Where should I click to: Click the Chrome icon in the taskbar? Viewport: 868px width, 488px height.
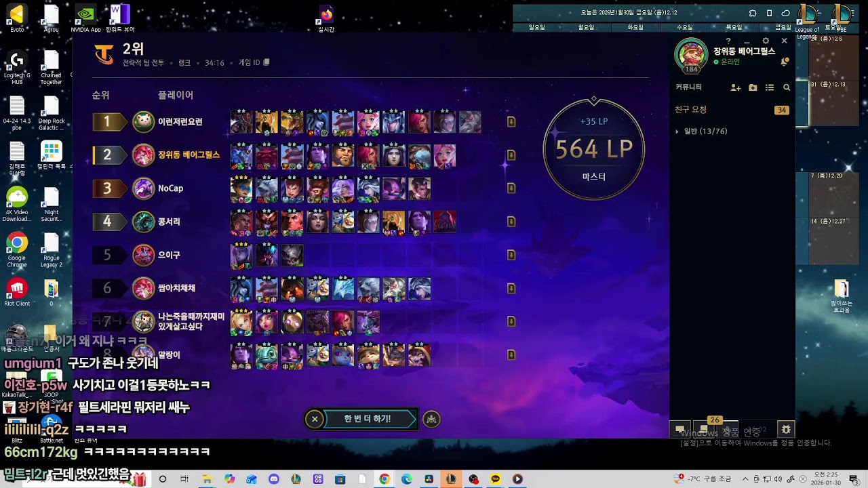click(384, 479)
